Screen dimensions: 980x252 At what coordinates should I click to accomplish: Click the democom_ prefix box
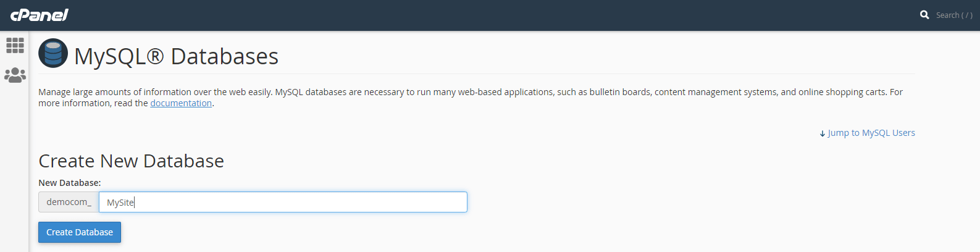[69, 202]
